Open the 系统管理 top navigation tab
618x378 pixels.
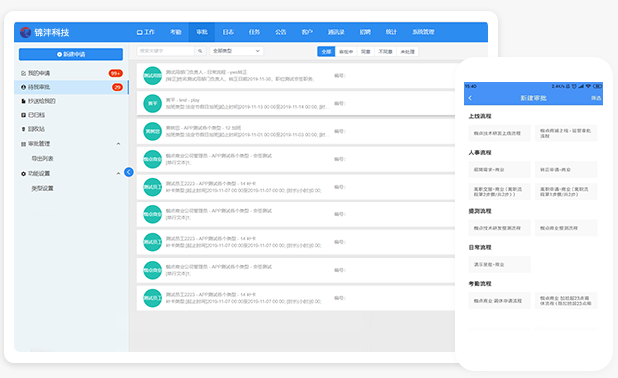click(423, 32)
